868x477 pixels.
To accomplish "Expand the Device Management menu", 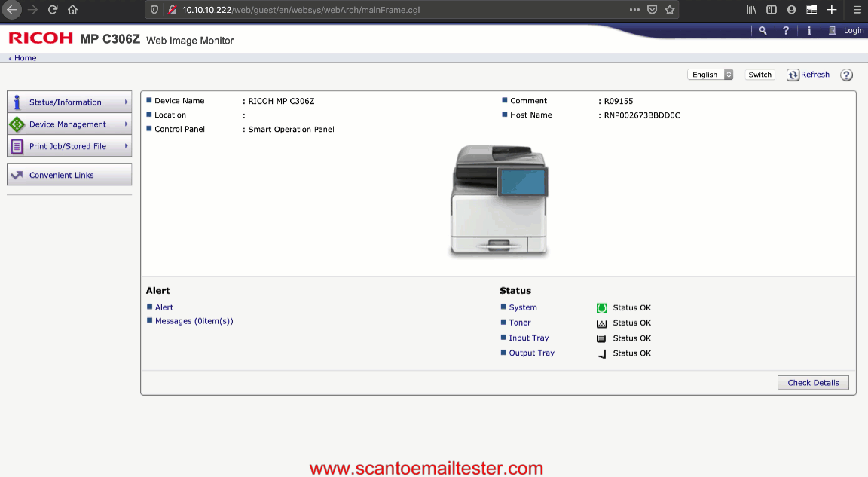I will pyautogui.click(x=69, y=124).
